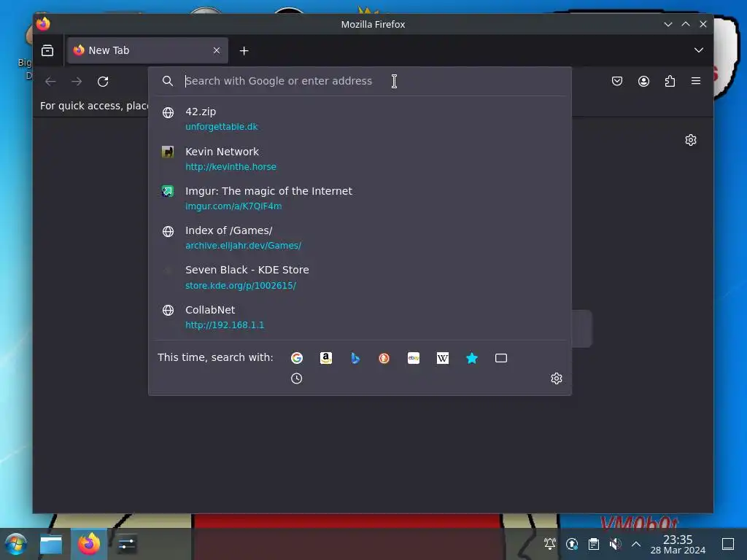Open Index of /Games/ suggestion
This screenshot has height=560, width=747.
[360, 238]
